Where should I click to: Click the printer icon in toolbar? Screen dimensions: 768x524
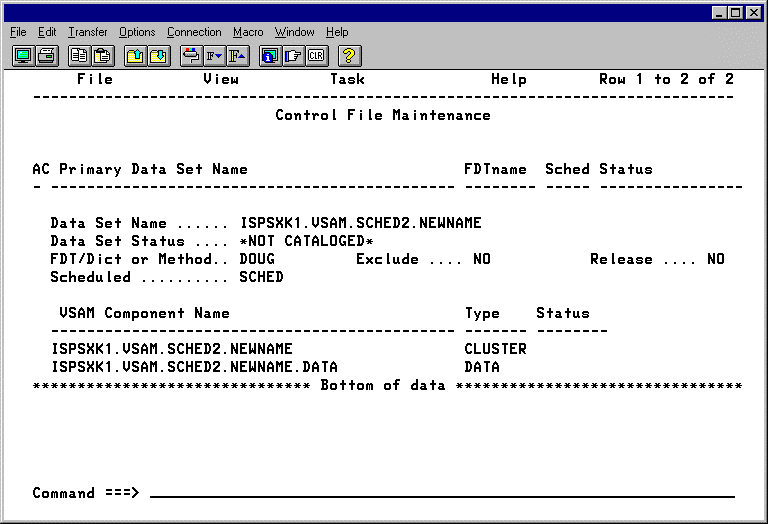tap(46, 56)
